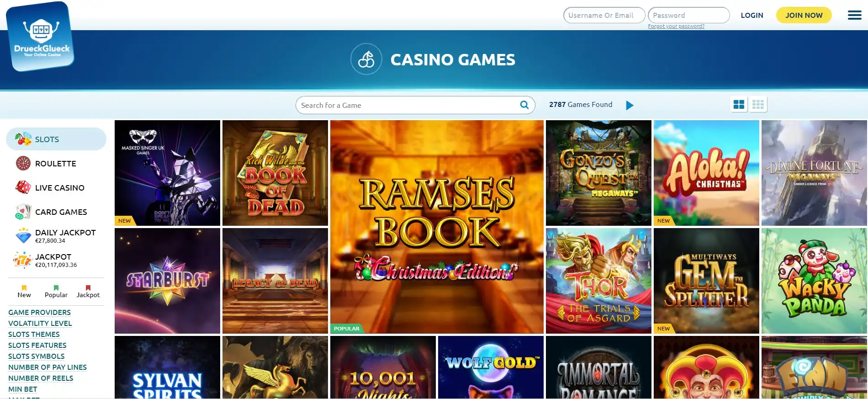Screen dimensions: 868x399
Task: Click the blue play arrow icon
Action: point(630,105)
